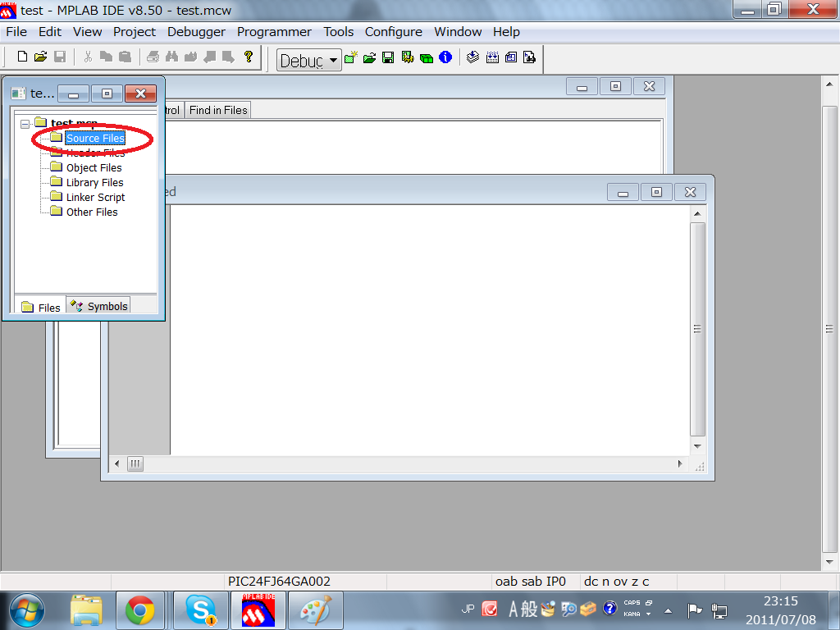The image size is (840, 630).
Task: Switch to the Symbols tab
Action: point(99,306)
